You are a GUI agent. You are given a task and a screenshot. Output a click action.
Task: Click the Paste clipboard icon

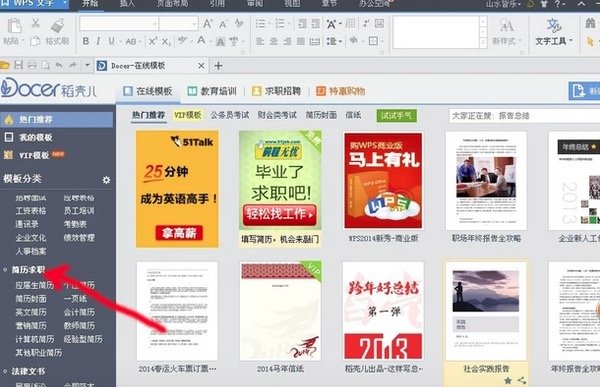tap(14, 26)
